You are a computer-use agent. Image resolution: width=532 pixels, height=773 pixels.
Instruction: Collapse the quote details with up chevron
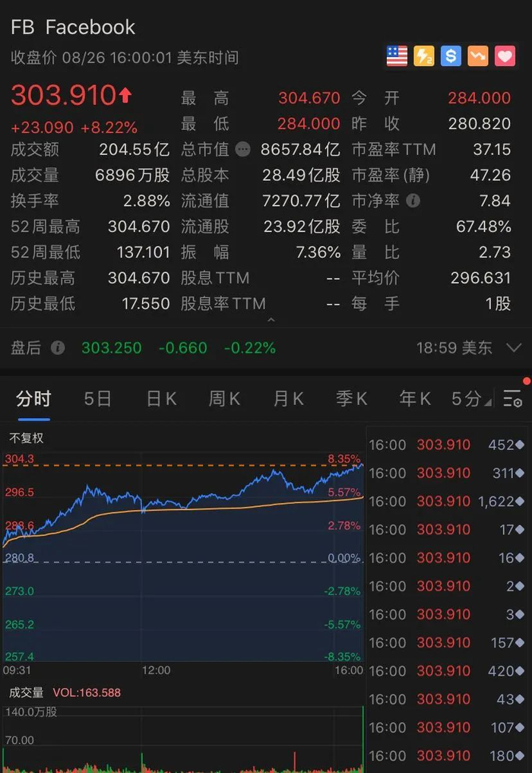271,320
